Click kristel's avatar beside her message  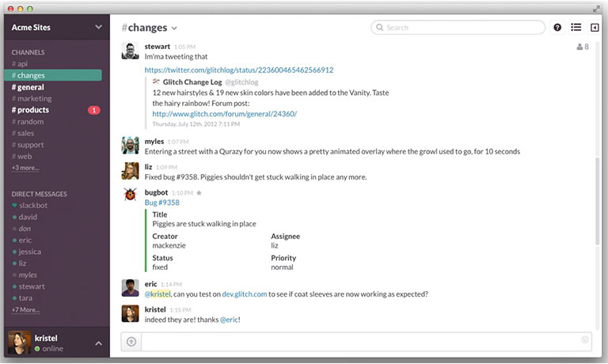(x=130, y=313)
